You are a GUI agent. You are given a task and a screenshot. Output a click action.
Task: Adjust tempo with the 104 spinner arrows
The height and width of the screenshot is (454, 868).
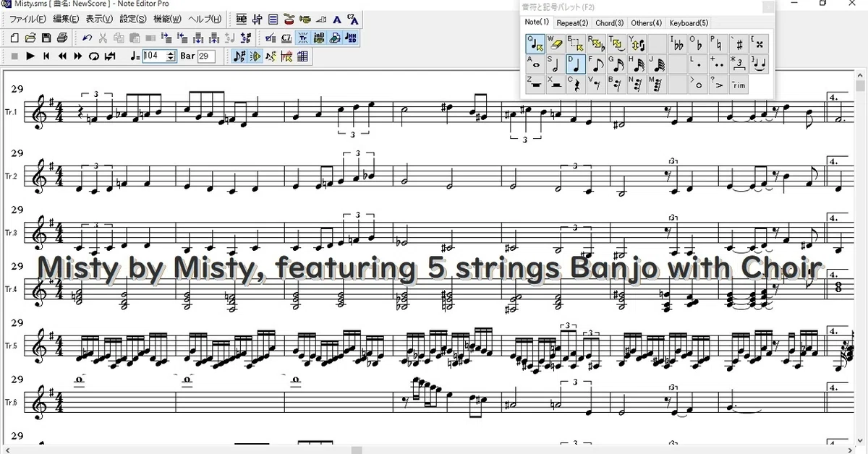pos(171,56)
